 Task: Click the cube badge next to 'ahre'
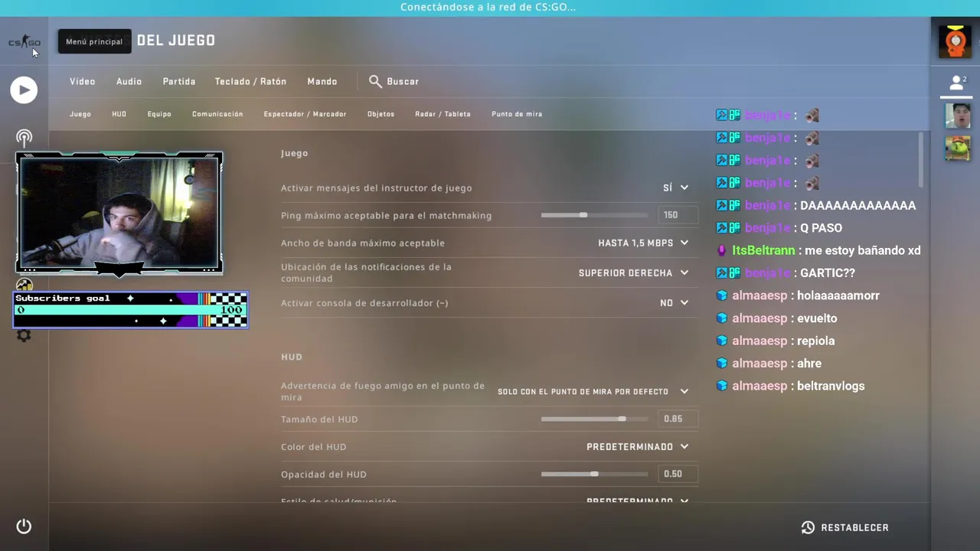(x=721, y=364)
